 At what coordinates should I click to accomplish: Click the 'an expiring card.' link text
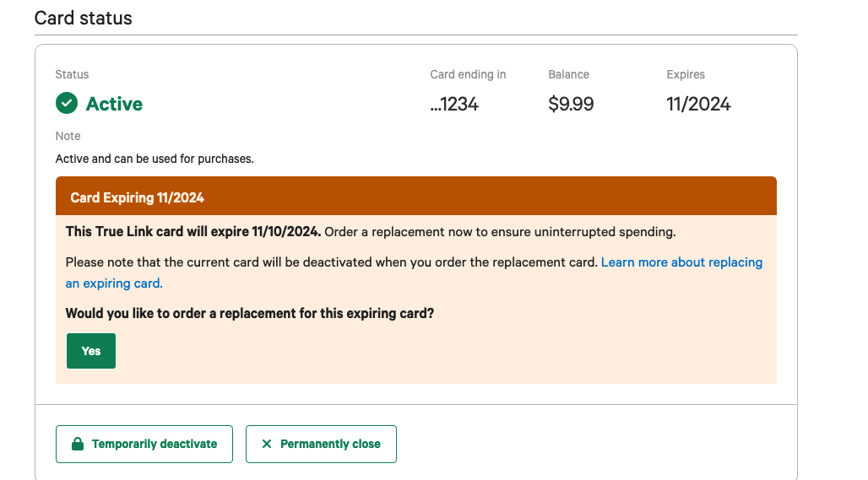[114, 283]
